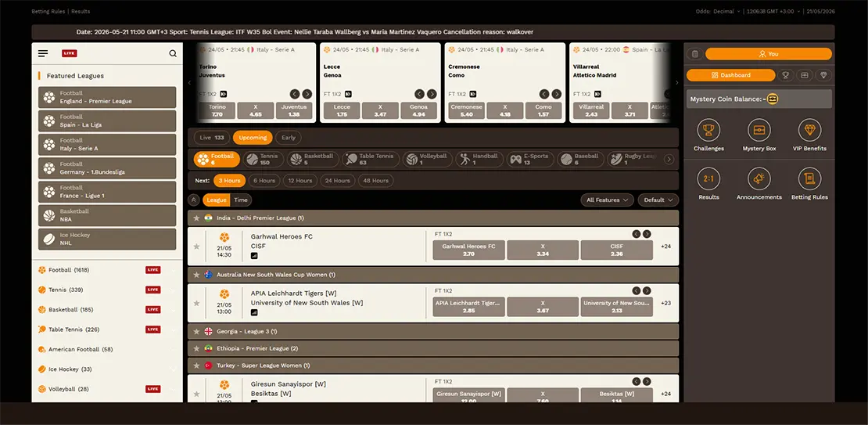The height and width of the screenshot is (425, 868).
Task: Collapse all leagues double-chevron button
Action: 194,200
